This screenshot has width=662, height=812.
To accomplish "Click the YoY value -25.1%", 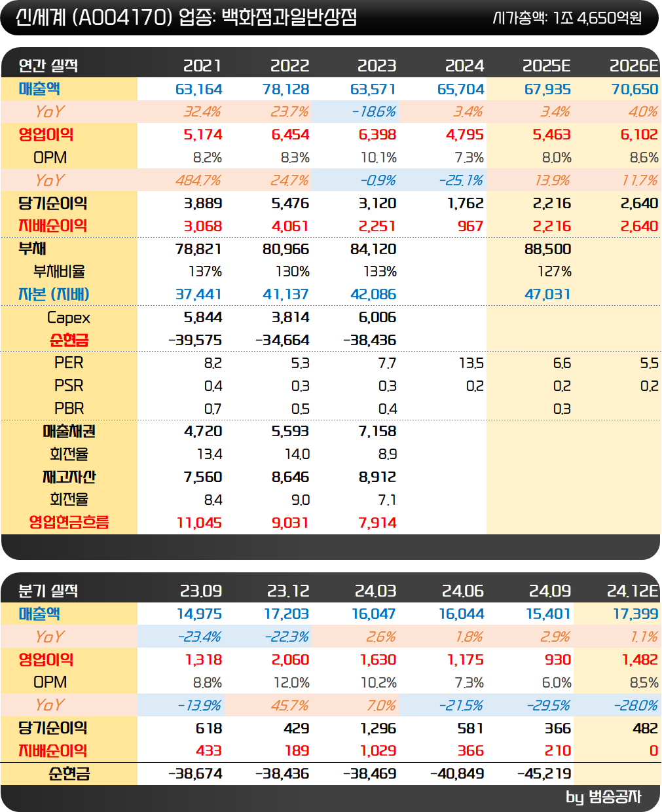I will [x=462, y=181].
